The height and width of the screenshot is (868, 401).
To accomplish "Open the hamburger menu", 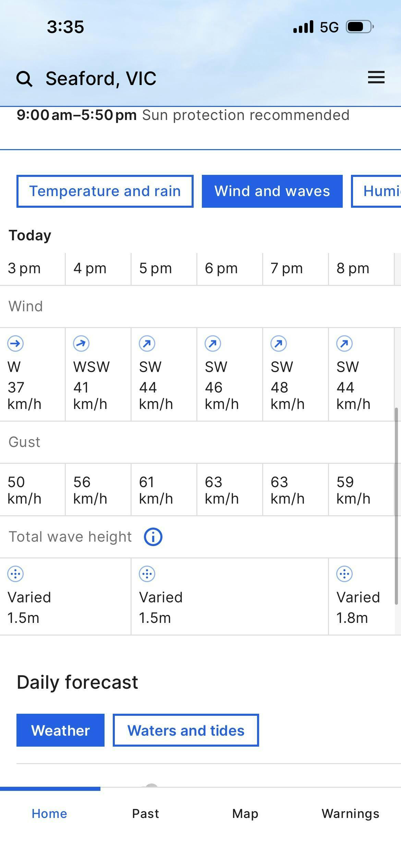I will point(376,77).
